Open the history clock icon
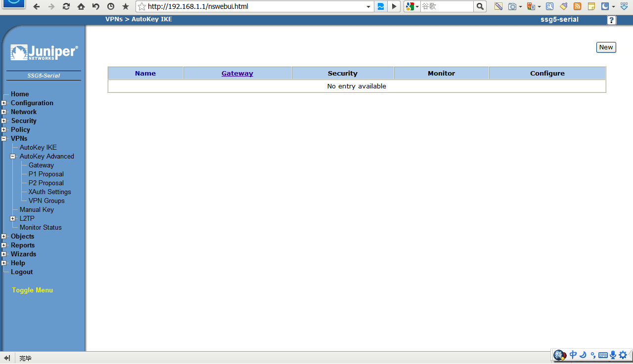 (111, 6)
